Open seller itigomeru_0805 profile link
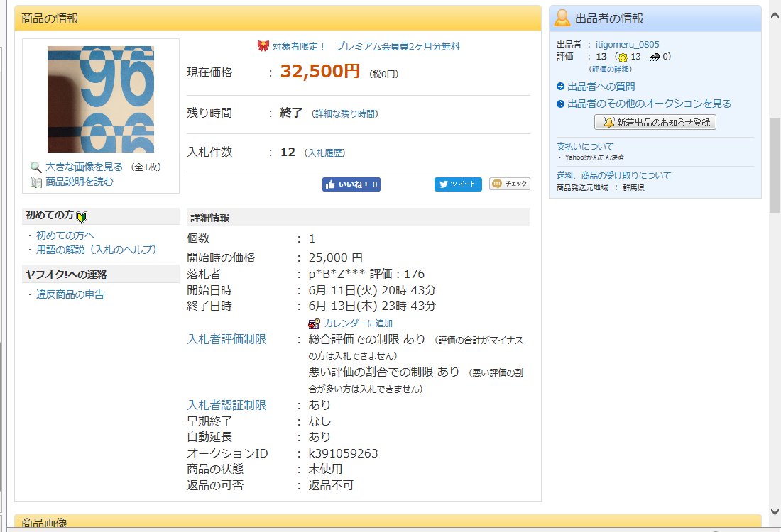781x532 pixels. [627, 44]
